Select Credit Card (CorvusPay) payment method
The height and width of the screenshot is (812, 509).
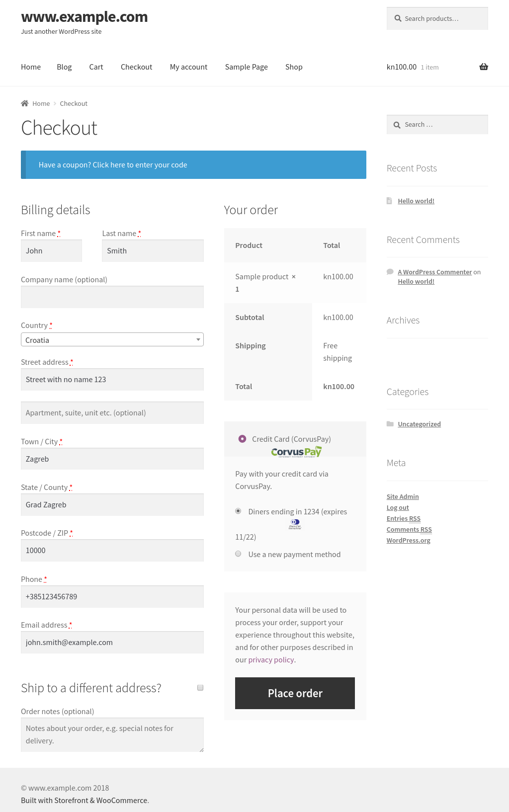[x=243, y=439]
